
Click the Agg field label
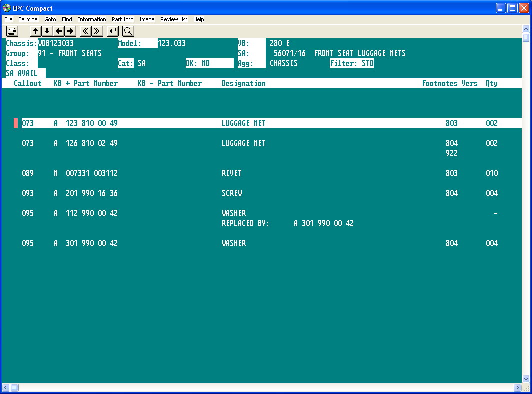(x=246, y=63)
